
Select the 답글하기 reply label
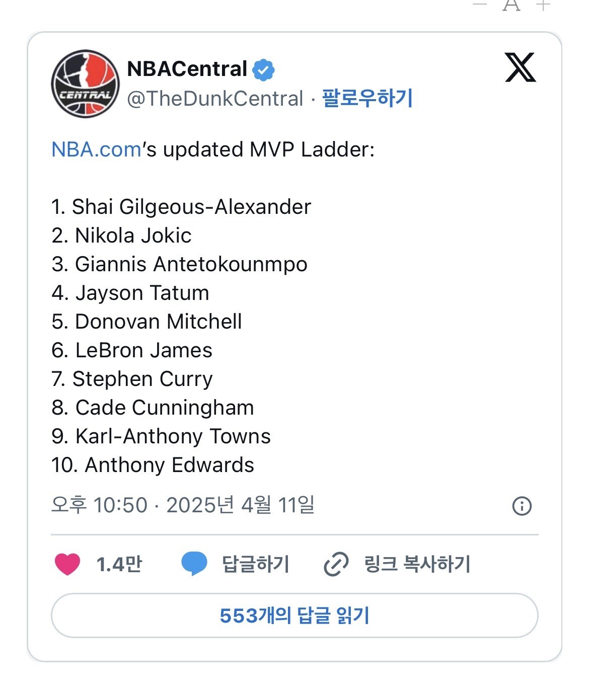pyautogui.click(x=256, y=564)
